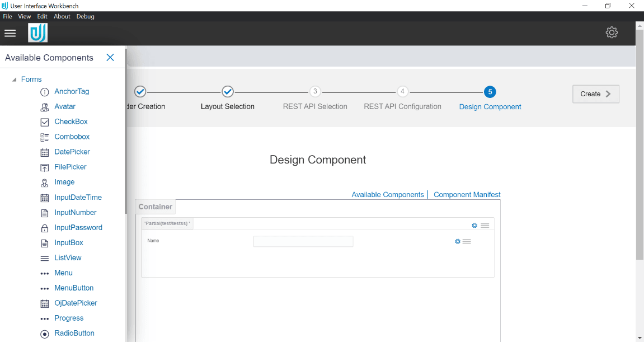The height and width of the screenshot is (342, 644).
Task: Open the sidebar hamburger menu
Action: (10, 32)
